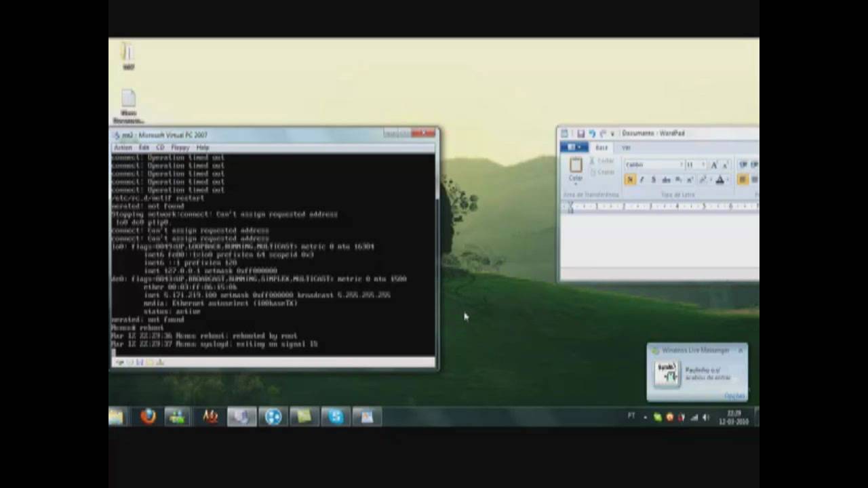
Task: Toggle superscript formatting in WordPad
Action: (x=690, y=180)
